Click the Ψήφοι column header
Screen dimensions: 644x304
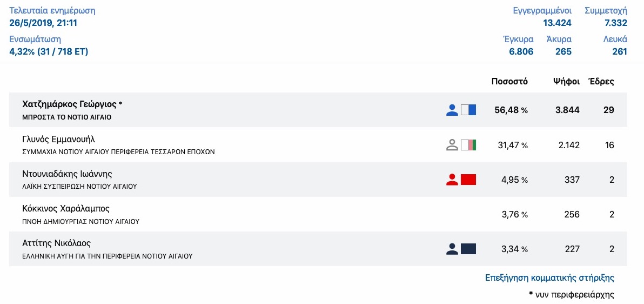point(566,82)
